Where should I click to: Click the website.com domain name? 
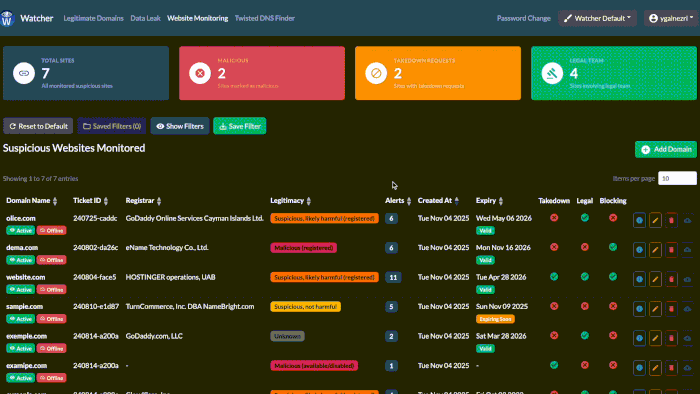tap(25, 277)
